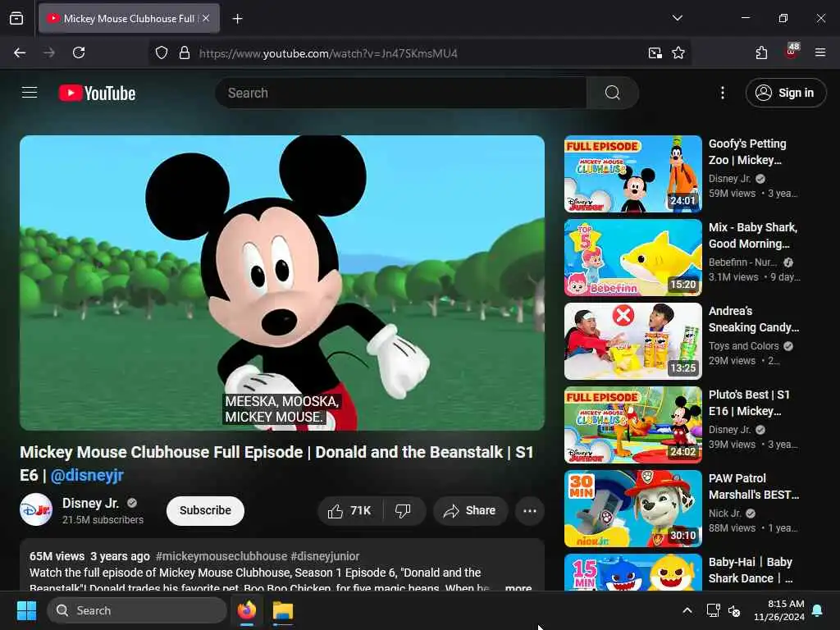Select the Mickey Mouse Clubhouse tab
840x630 pixels.
coord(129,19)
